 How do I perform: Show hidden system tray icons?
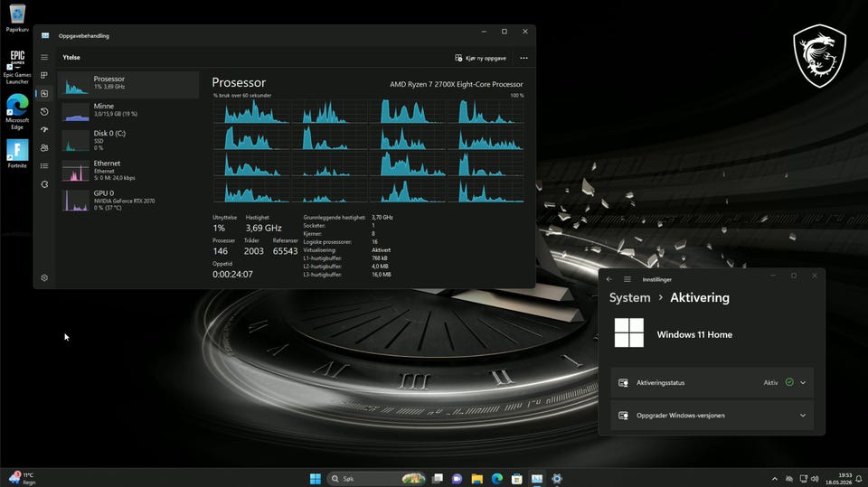point(775,479)
